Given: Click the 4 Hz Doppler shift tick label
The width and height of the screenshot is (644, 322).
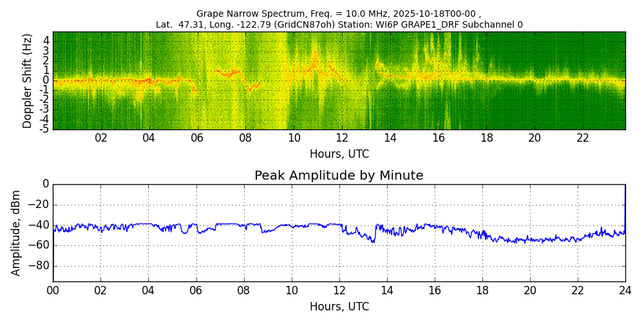Looking at the screenshot, I should click(46, 41).
